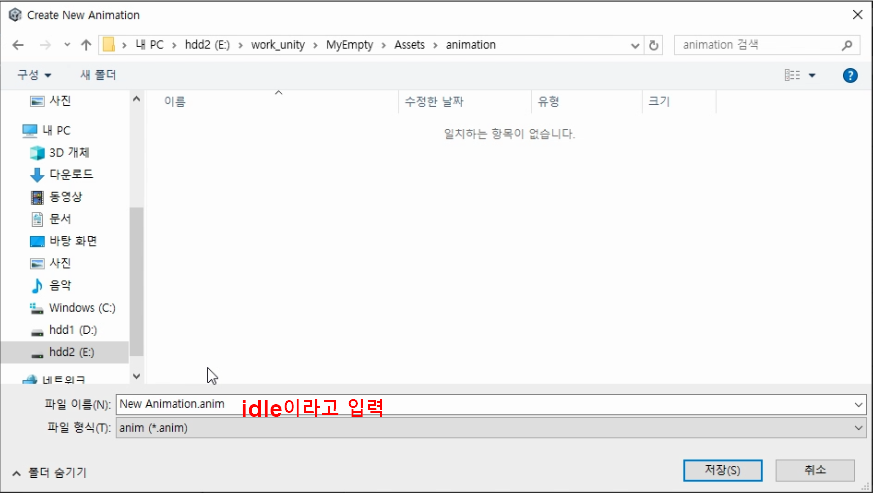Click the Back navigation arrow
This screenshot has height=493, width=873.
pos(18,45)
